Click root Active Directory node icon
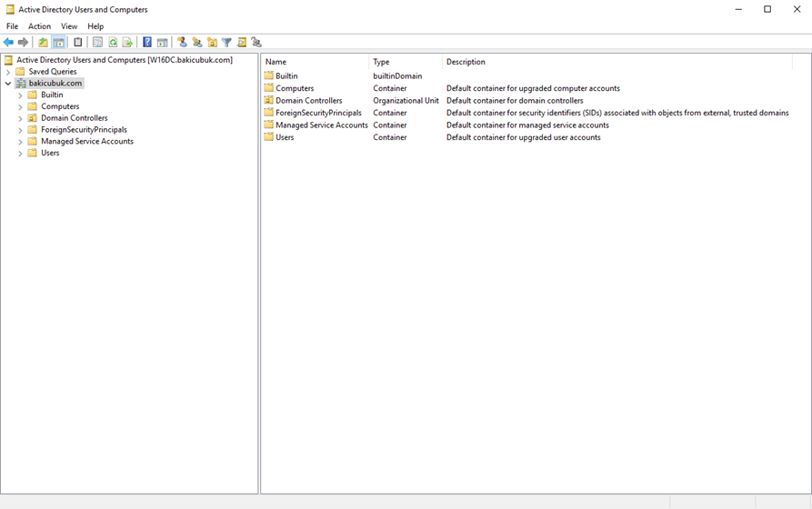The height and width of the screenshot is (509, 812). (8, 60)
